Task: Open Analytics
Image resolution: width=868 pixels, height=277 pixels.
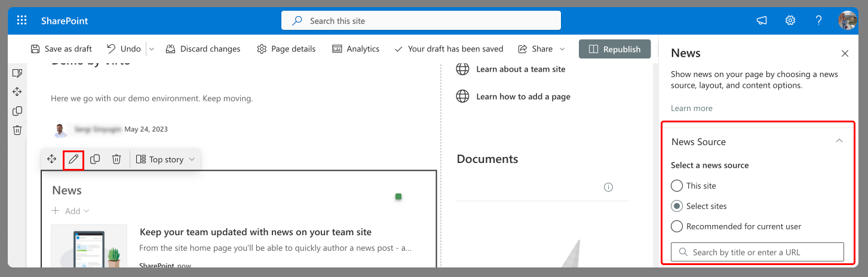Action: pos(356,49)
